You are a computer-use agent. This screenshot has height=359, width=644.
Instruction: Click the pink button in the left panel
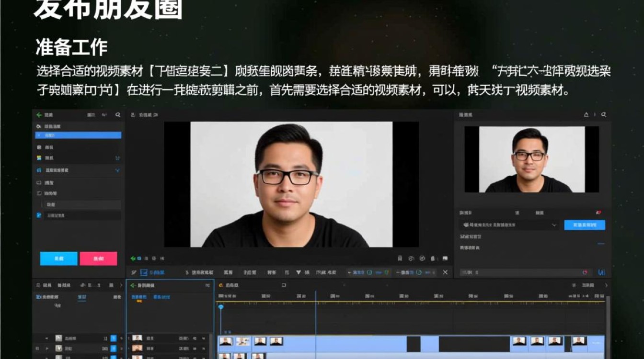click(x=98, y=258)
